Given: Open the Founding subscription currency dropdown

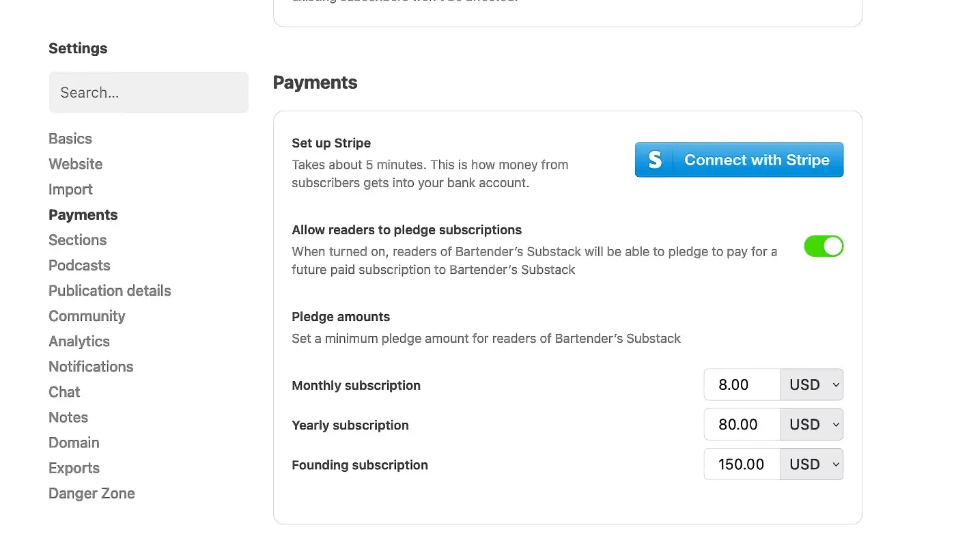Looking at the screenshot, I should click(811, 464).
